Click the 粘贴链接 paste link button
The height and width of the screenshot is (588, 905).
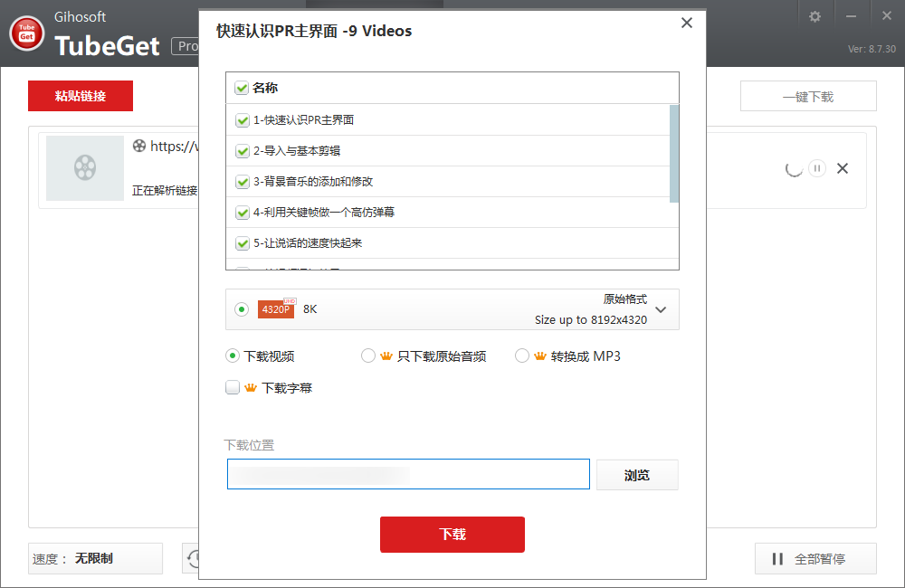tap(80, 95)
